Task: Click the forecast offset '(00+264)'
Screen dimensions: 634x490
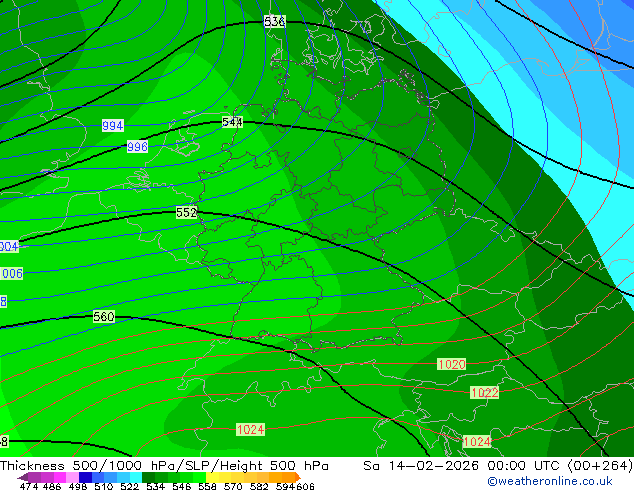Action: click(600, 466)
